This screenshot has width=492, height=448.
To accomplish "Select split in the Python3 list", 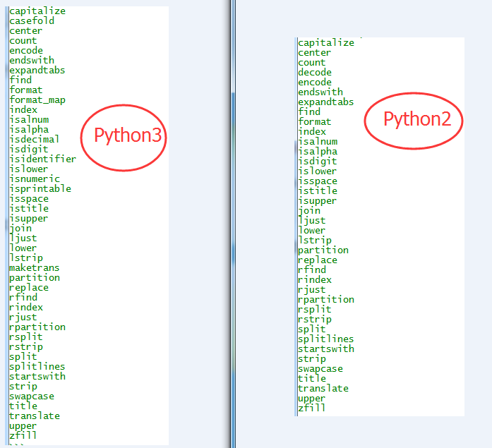I will [23, 357].
